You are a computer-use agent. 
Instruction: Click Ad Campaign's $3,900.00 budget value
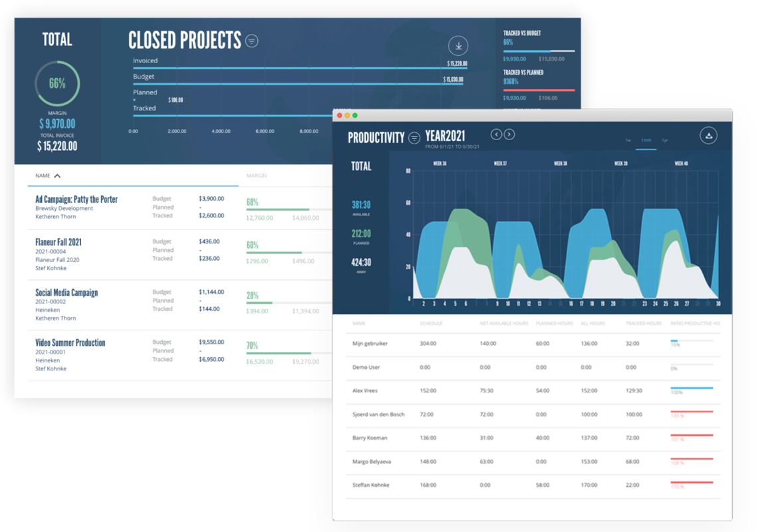click(211, 199)
